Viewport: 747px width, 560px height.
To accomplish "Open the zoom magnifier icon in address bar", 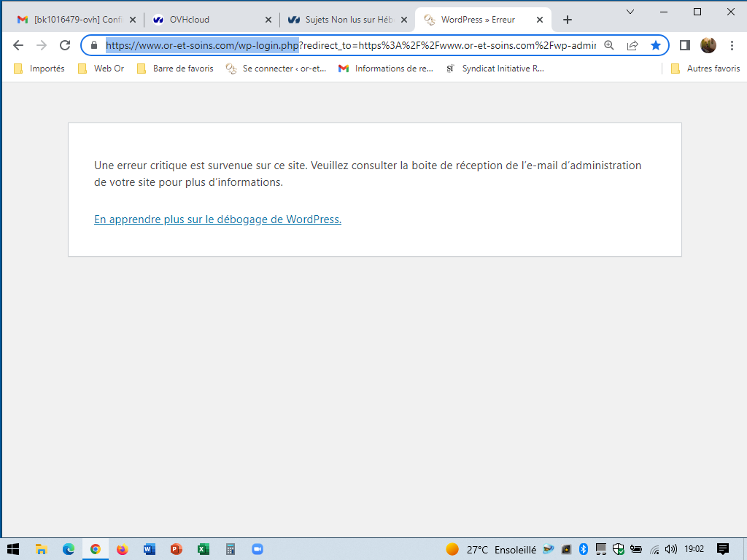I will (609, 45).
